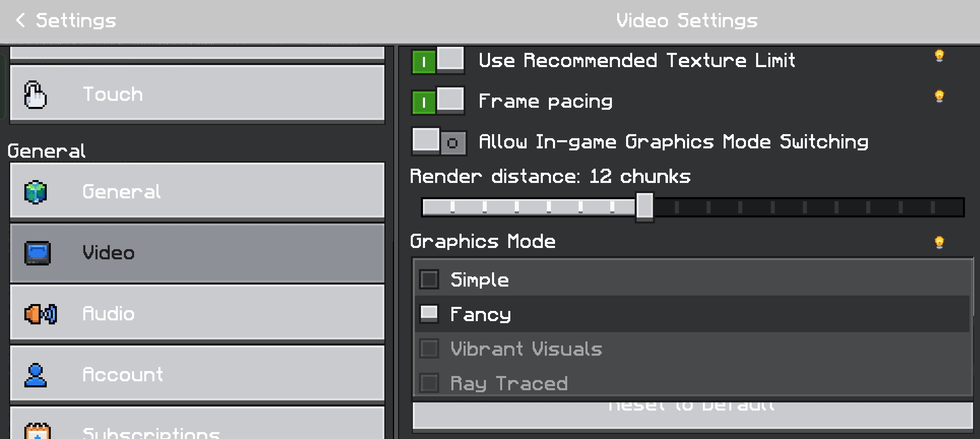Screen dimensions: 980x439
Task: Open the Audio settings tab
Action: [197, 314]
